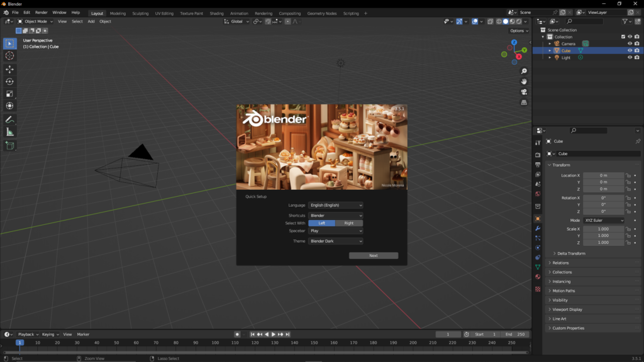Open the Spacebar action dropdown

tap(336, 231)
